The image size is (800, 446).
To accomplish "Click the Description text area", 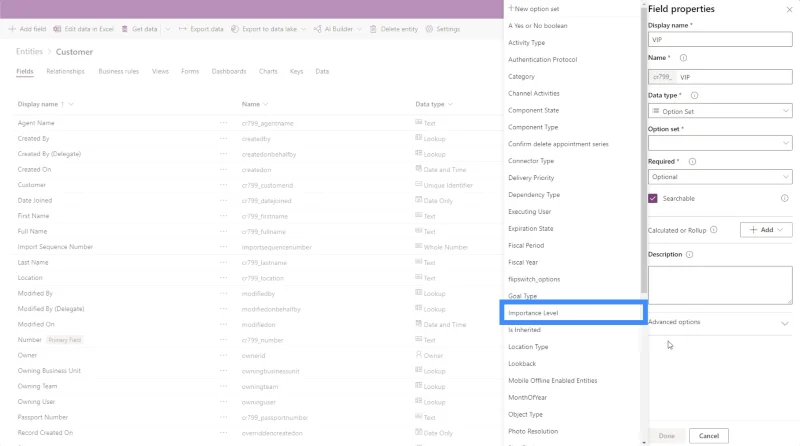I will click(720, 285).
